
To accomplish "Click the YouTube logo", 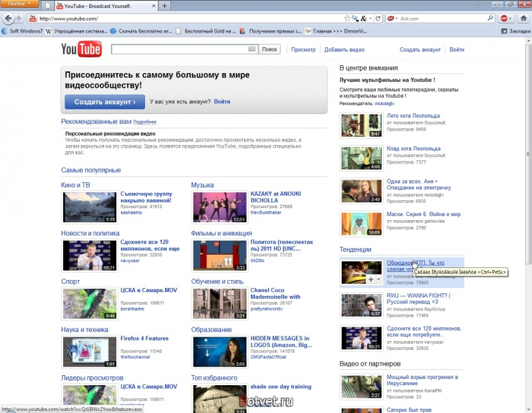I will pyautogui.click(x=81, y=49).
